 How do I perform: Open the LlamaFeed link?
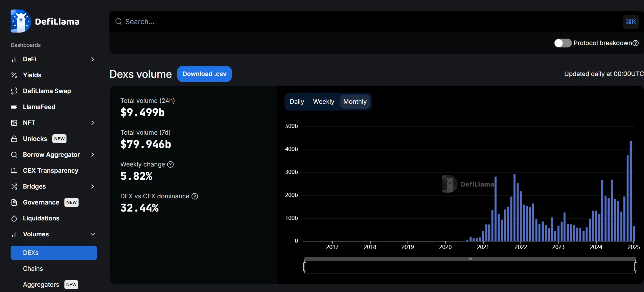coord(39,107)
